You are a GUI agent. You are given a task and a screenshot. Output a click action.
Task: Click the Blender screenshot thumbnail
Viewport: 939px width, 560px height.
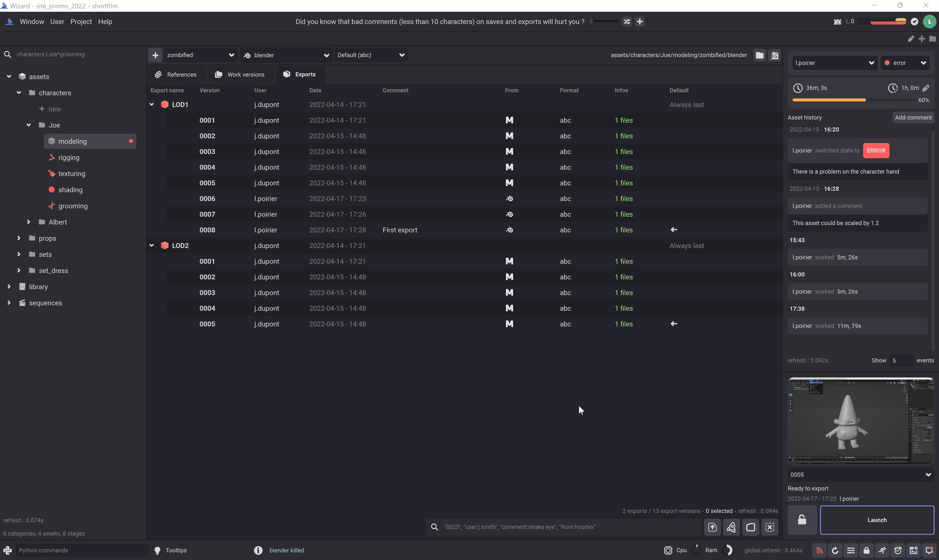[861, 421]
